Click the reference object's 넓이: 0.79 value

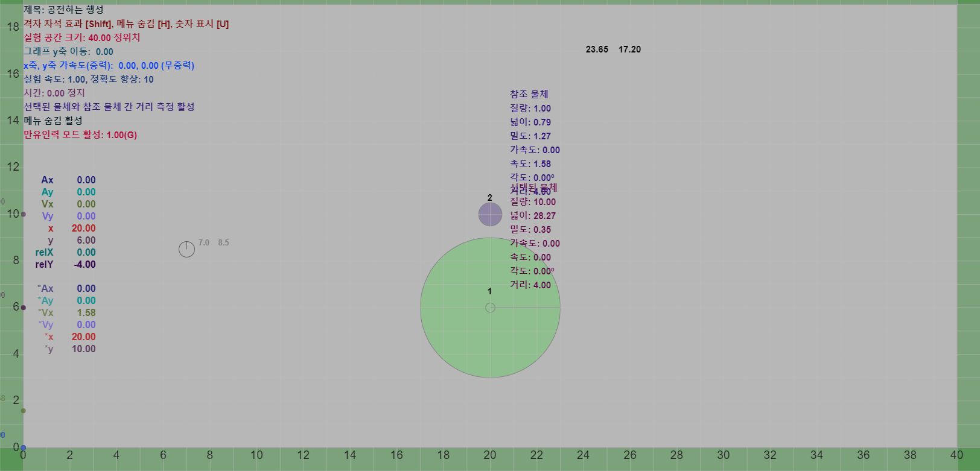click(x=530, y=122)
